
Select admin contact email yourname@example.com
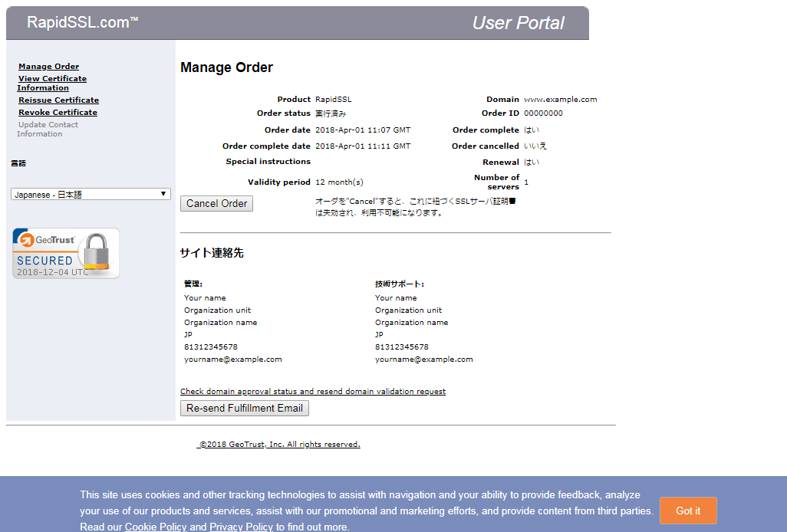[233, 360]
